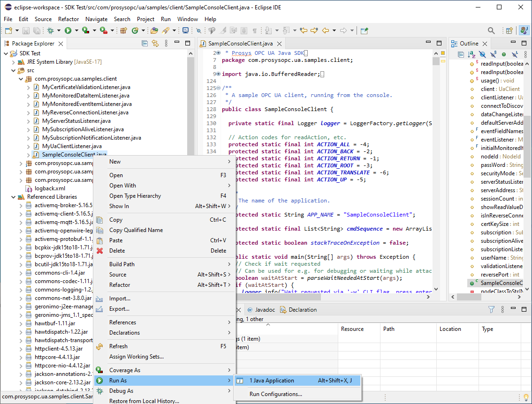Choose Run Configurations... in the submenu

click(x=275, y=394)
